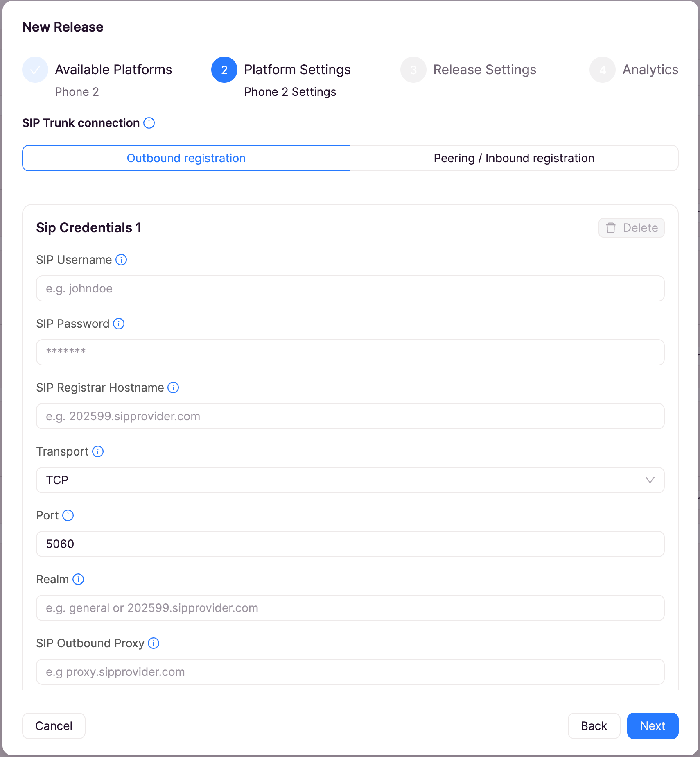Select Peering / Inbound registration option
Screen dimensions: 700x757
pos(514,158)
